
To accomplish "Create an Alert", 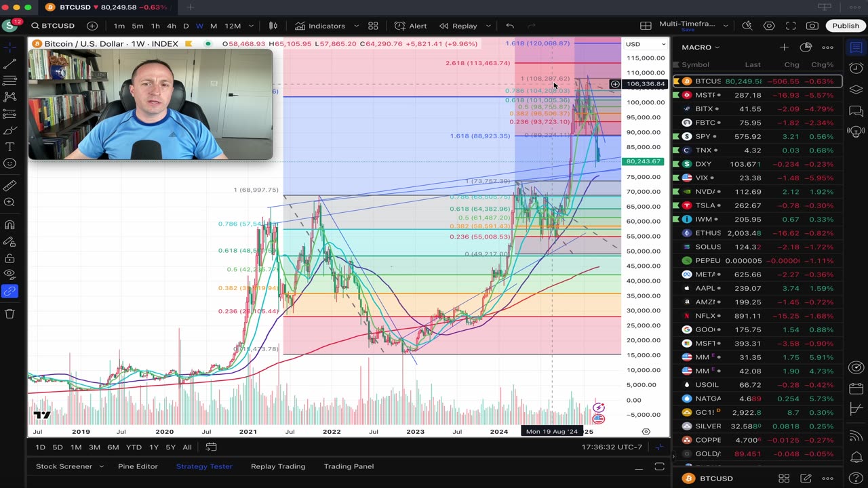I will click(411, 26).
